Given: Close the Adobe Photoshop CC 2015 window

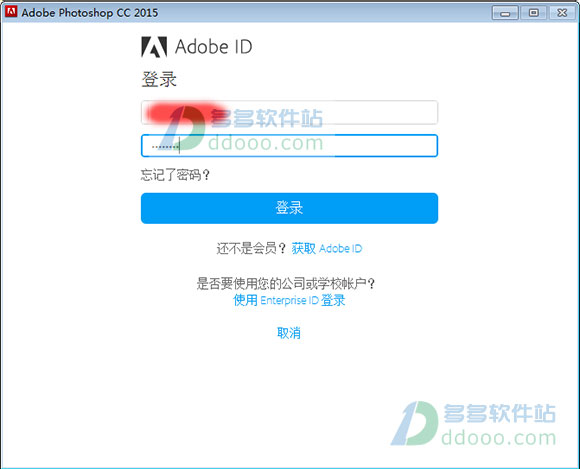Looking at the screenshot, I should click(x=562, y=13).
